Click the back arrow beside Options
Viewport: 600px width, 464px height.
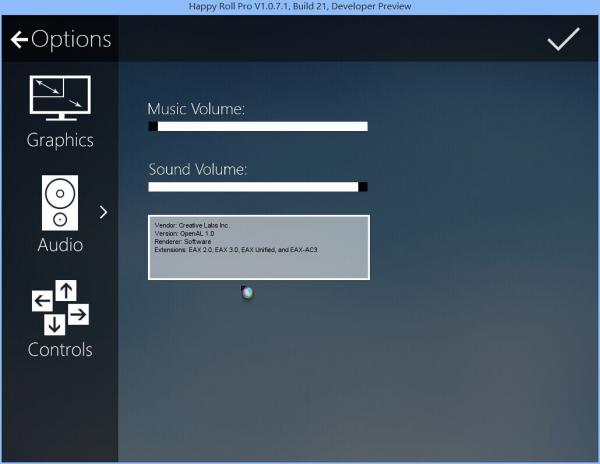click(18, 40)
